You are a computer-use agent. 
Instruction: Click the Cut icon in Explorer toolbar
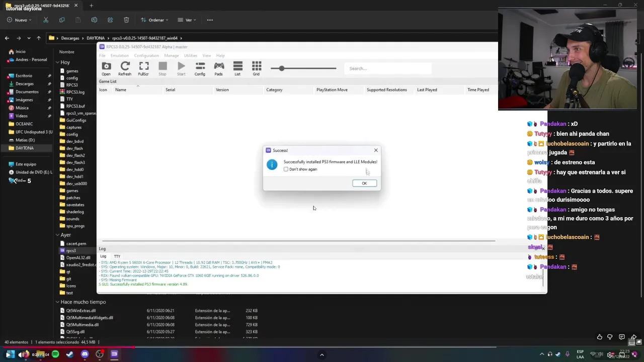click(46, 20)
